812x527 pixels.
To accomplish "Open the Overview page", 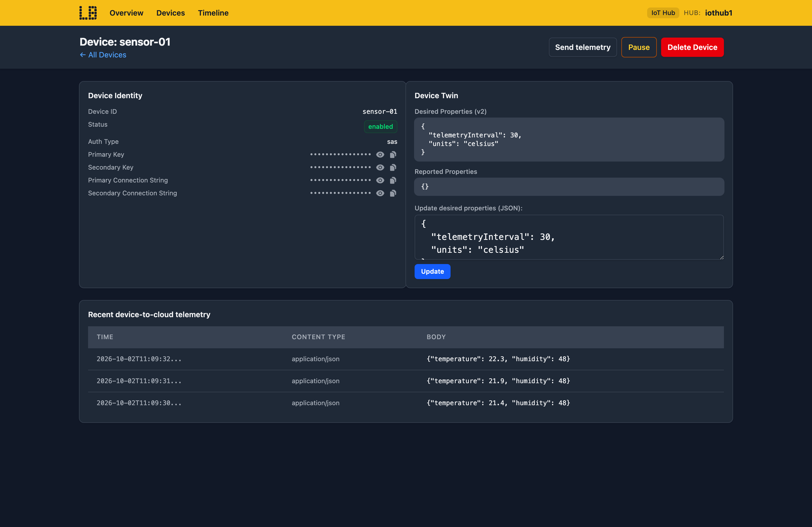I will click(126, 13).
